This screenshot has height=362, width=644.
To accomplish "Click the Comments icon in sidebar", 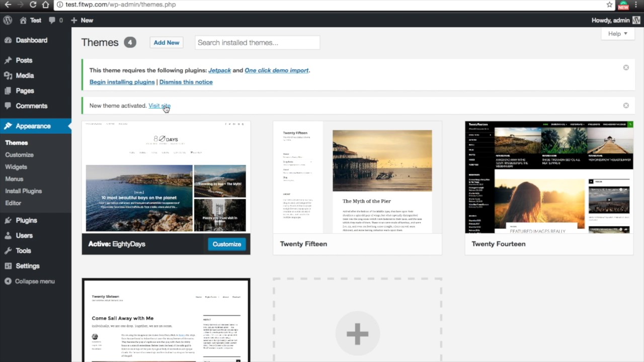I will [8, 106].
